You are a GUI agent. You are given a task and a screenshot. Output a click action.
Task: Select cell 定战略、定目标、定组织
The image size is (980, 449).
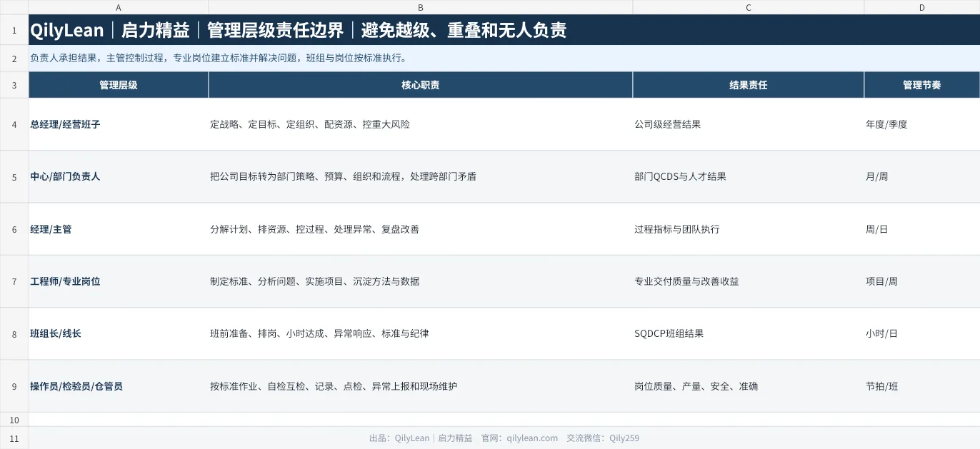[x=421, y=124]
